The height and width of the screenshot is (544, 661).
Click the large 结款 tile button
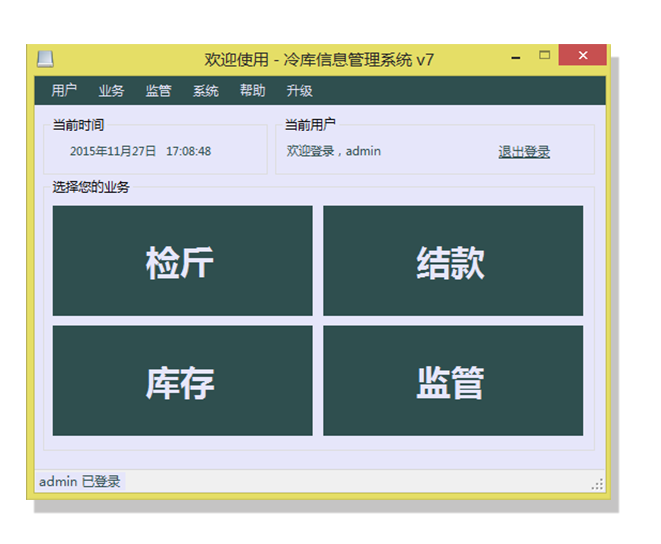[x=452, y=261]
